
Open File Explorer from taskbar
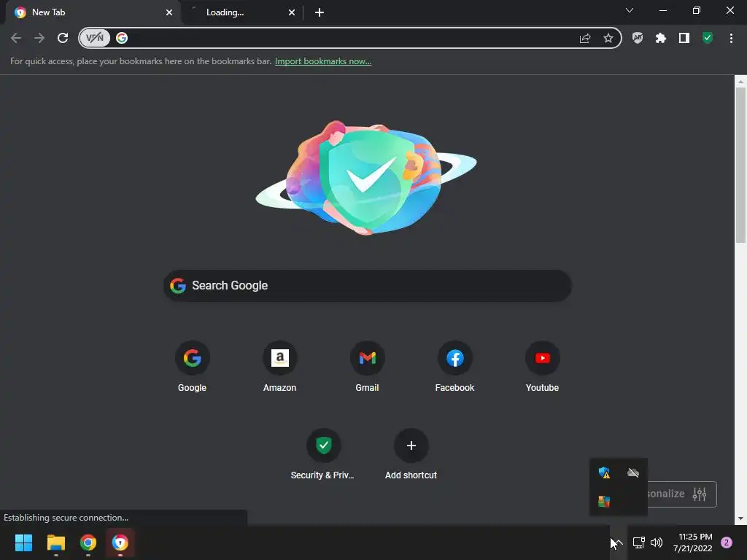pyautogui.click(x=55, y=542)
